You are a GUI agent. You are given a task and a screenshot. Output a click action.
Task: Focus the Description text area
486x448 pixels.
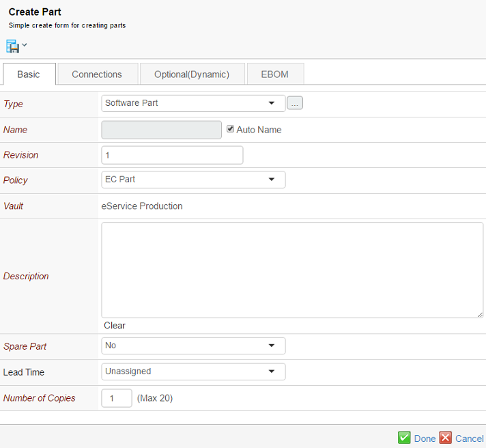click(x=292, y=270)
